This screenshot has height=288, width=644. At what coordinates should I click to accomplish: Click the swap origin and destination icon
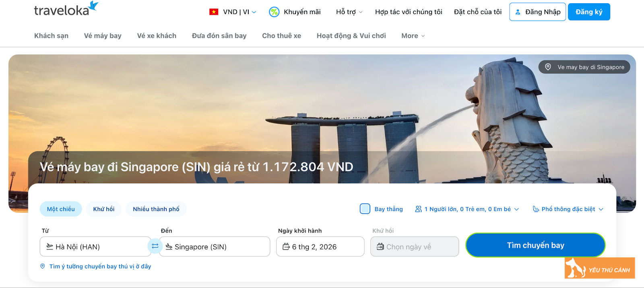coord(155,246)
